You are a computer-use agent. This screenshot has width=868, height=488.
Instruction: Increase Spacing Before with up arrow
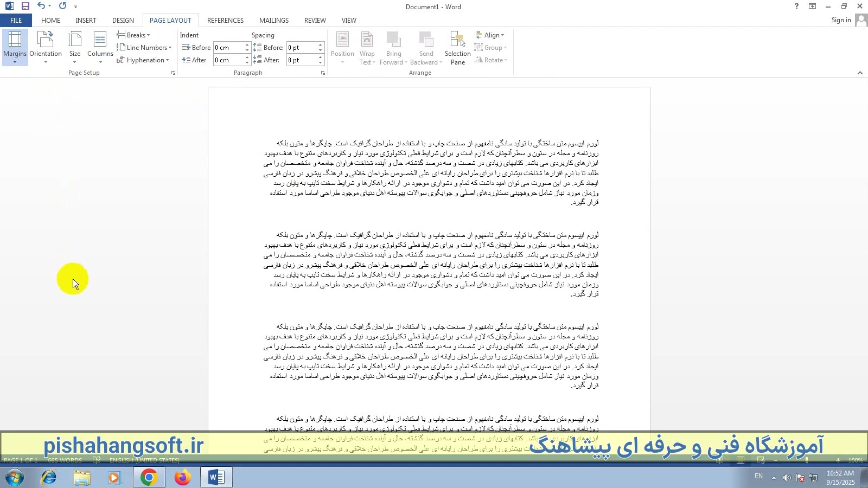click(x=321, y=45)
